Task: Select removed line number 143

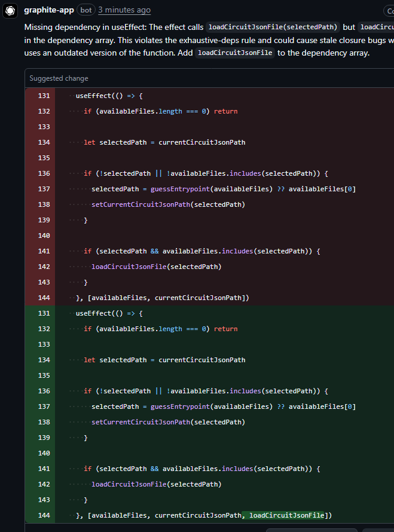Action: [44, 282]
